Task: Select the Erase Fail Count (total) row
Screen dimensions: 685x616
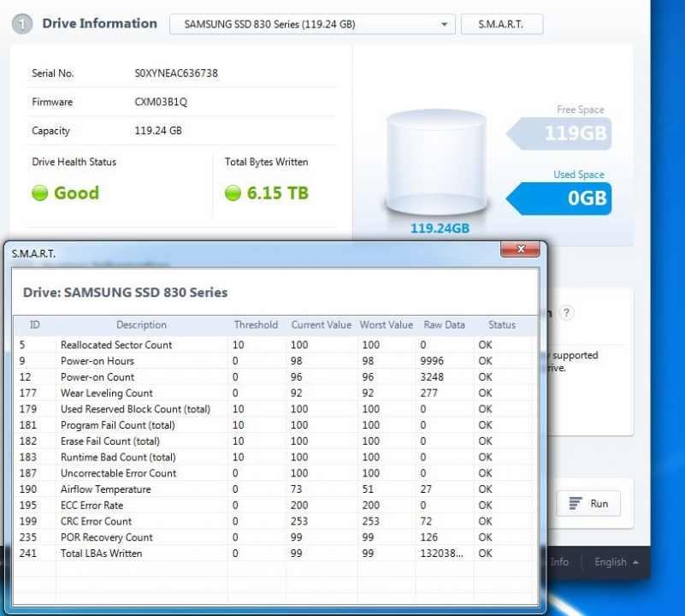Action: [274, 441]
